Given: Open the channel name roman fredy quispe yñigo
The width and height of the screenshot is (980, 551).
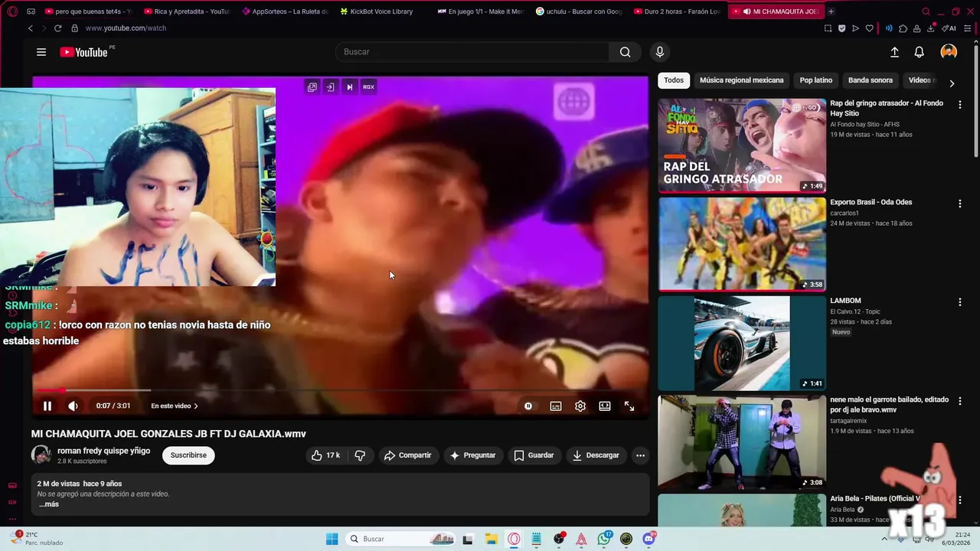Looking at the screenshot, I should (x=103, y=451).
